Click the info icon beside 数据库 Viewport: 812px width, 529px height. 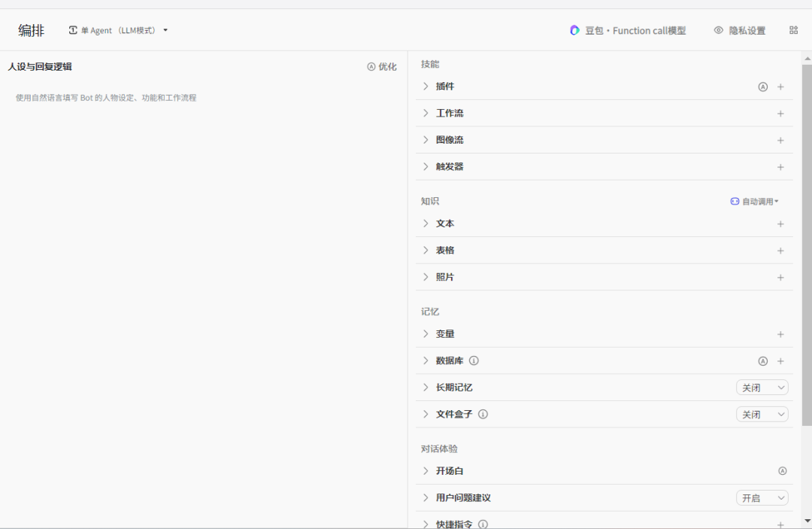(474, 360)
